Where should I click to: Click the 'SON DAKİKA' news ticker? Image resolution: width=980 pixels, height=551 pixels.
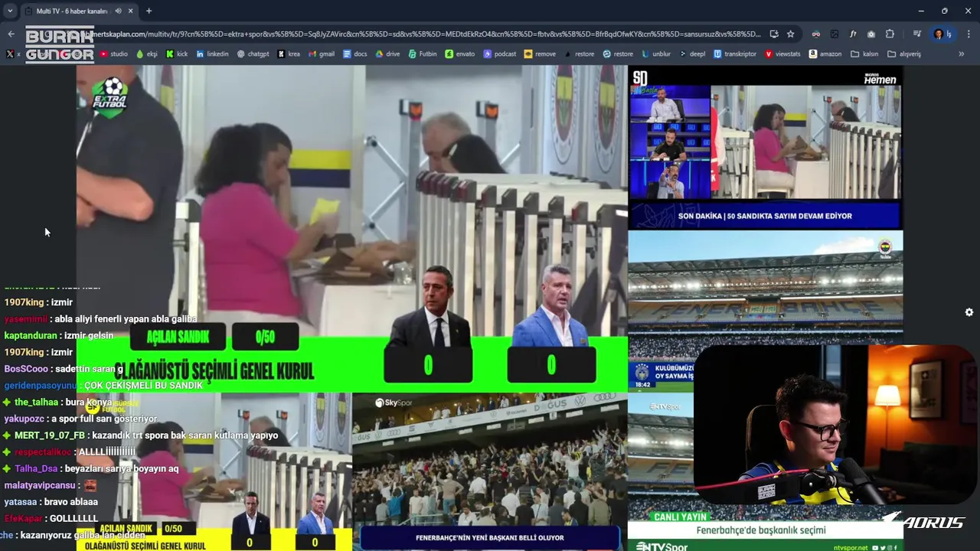[x=765, y=216]
